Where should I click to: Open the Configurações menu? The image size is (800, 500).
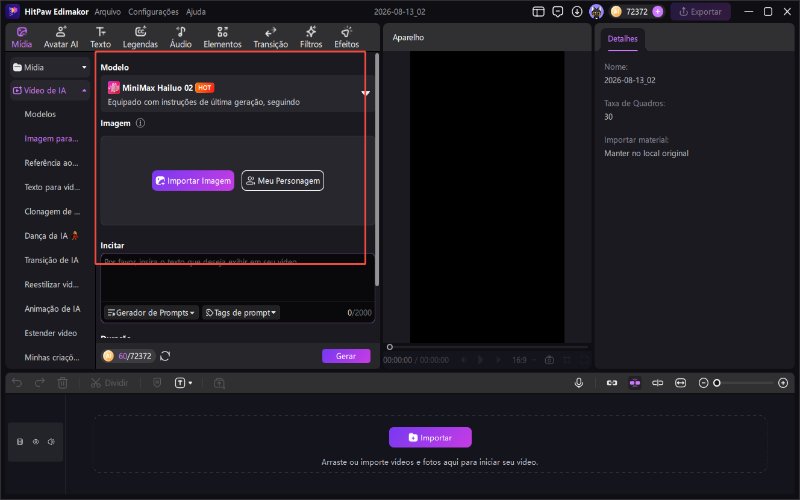[153, 12]
